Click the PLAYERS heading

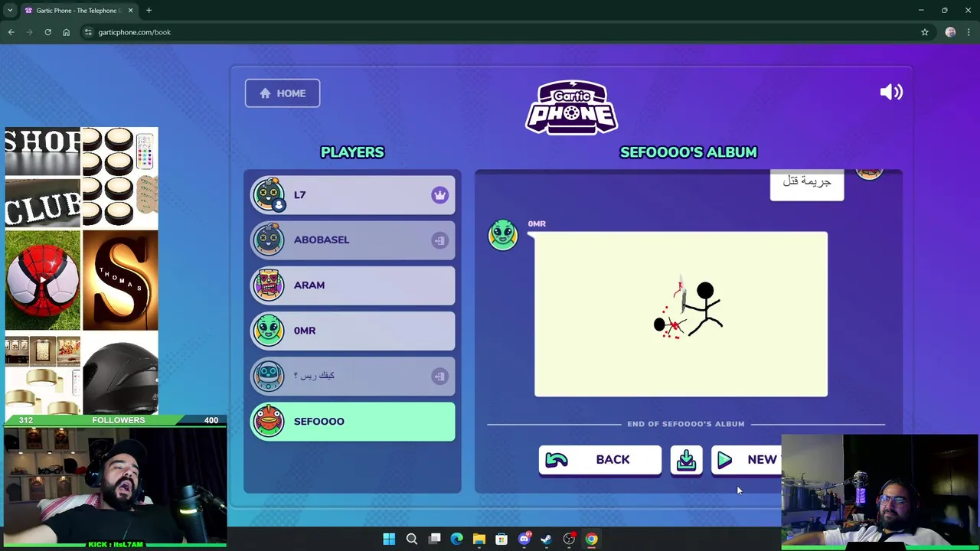pyautogui.click(x=352, y=152)
